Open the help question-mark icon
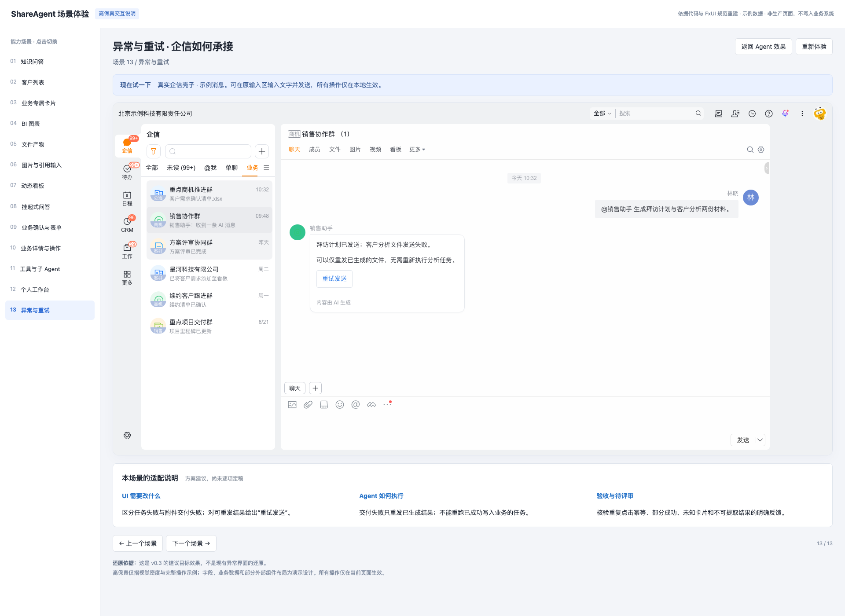This screenshot has height=616, width=845. 769,114
